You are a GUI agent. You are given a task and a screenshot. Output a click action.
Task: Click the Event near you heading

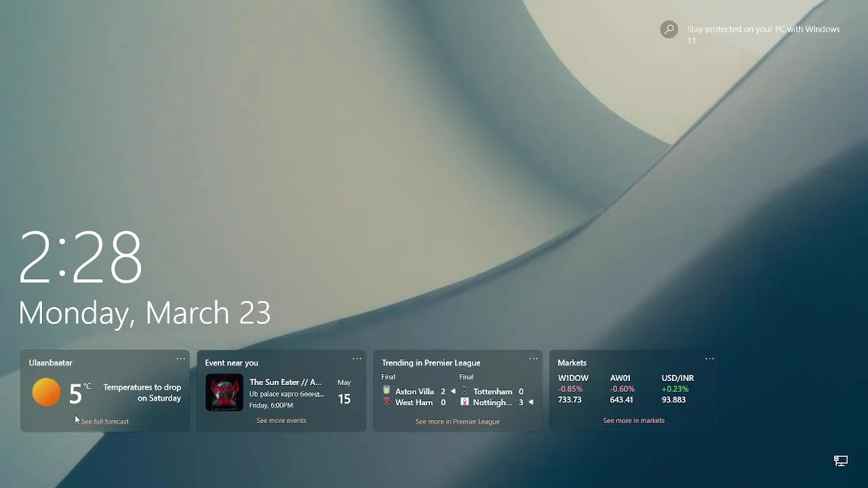231,363
